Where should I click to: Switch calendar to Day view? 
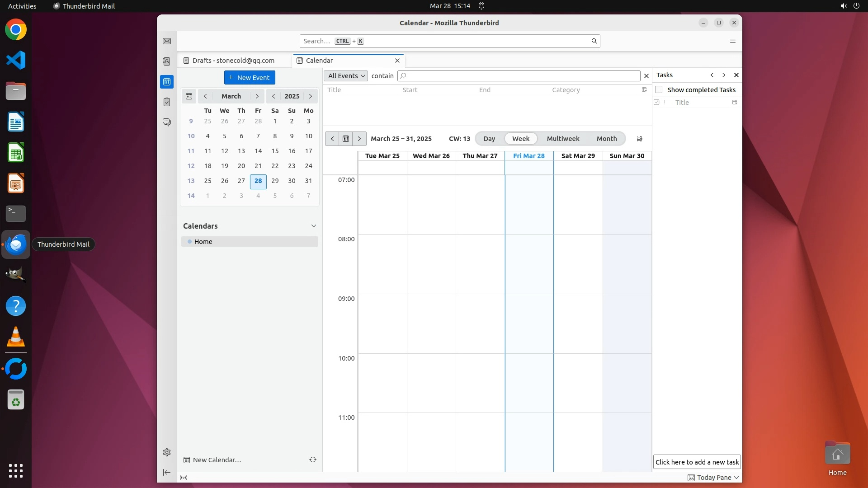tap(489, 139)
